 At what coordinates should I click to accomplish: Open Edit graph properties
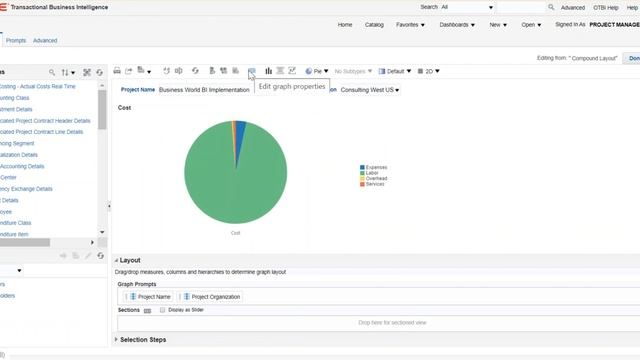pyautogui.click(x=251, y=71)
